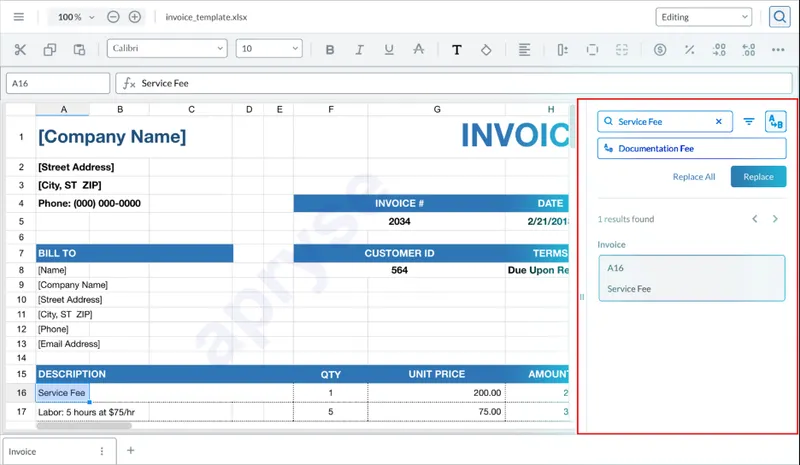Viewport: 800px width, 465px height.
Task: Click the Replace All link
Action: coord(694,177)
